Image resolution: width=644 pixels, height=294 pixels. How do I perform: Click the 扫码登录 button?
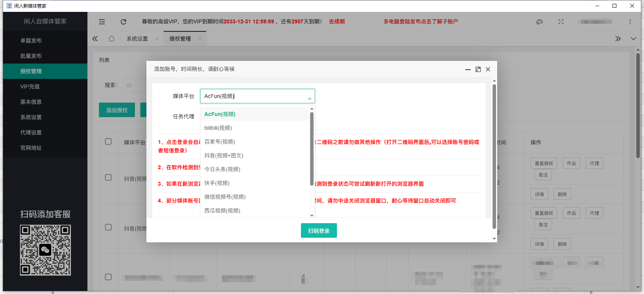tap(319, 230)
